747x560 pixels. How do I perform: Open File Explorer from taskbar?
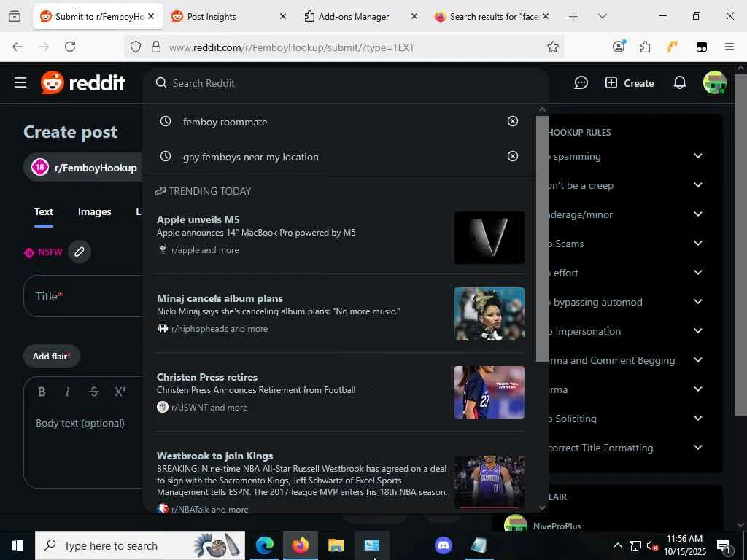(336, 545)
